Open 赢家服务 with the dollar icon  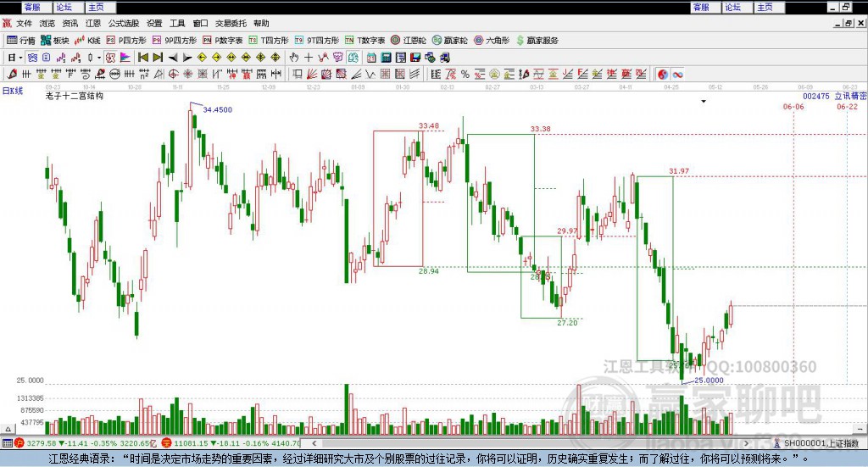click(x=537, y=41)
